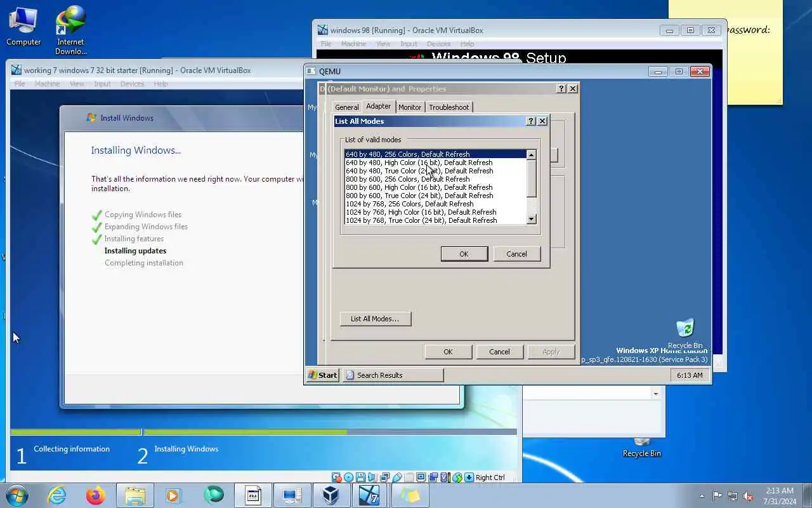This screenshot has height=508, width=812.
Task: Switch to the Adapter tab
Action: click(379, 106)
